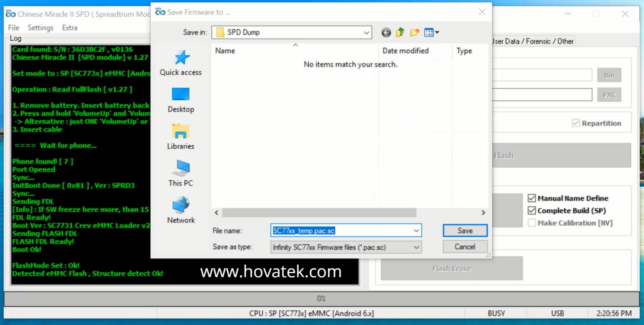Expand the File name dropdown
The image size is (644, 325).
[x=416, y=231]
